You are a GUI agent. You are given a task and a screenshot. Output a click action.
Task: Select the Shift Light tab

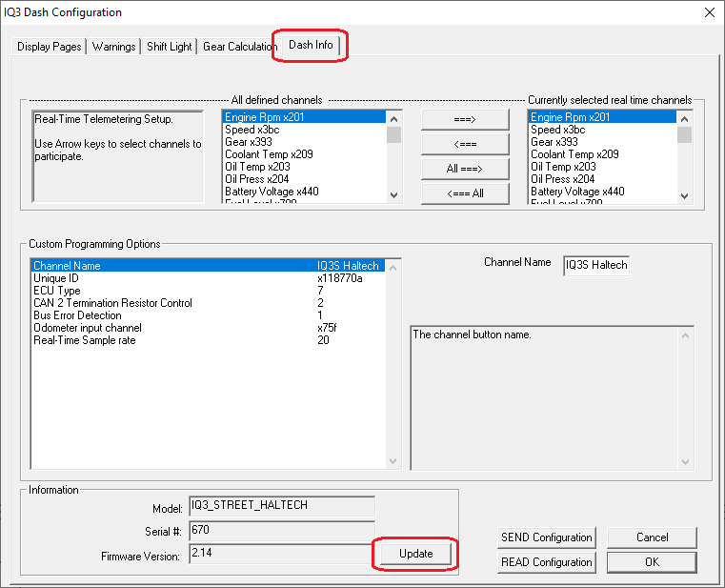pos(170,47)
